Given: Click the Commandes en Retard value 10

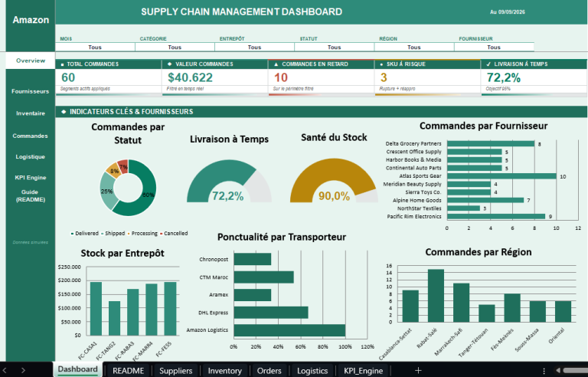Looking at the screenshot, I should point(281,77).
